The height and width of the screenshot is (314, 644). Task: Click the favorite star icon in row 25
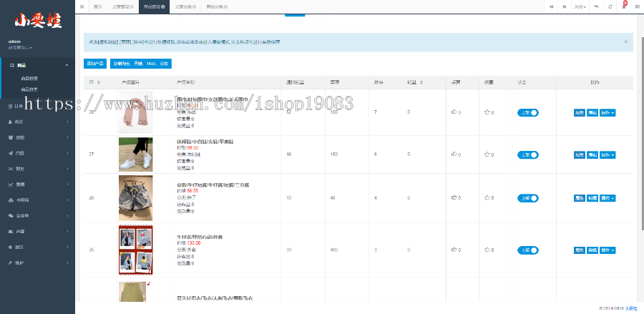coord(487,250)
